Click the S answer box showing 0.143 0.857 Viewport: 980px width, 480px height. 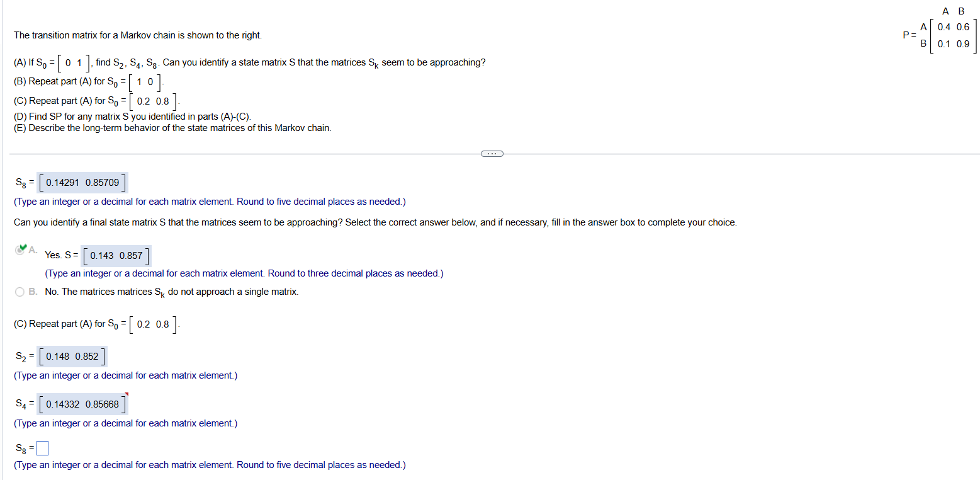[x=116, y=256]
